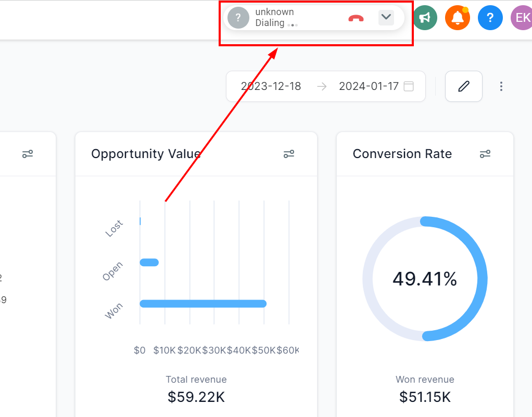Open the calendar icon in date range
The image size is (532, 417).
coord(409,86)
